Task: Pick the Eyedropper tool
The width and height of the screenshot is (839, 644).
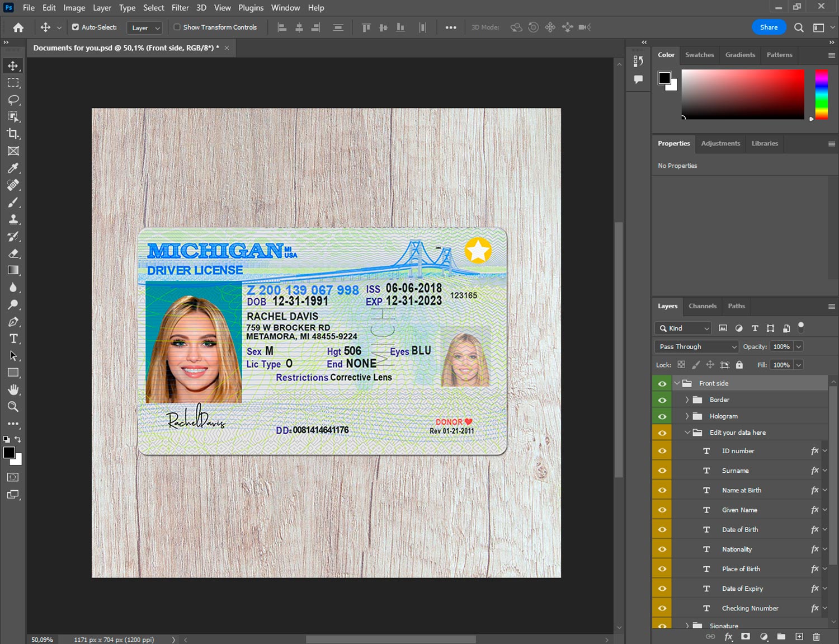Action: 13,168
